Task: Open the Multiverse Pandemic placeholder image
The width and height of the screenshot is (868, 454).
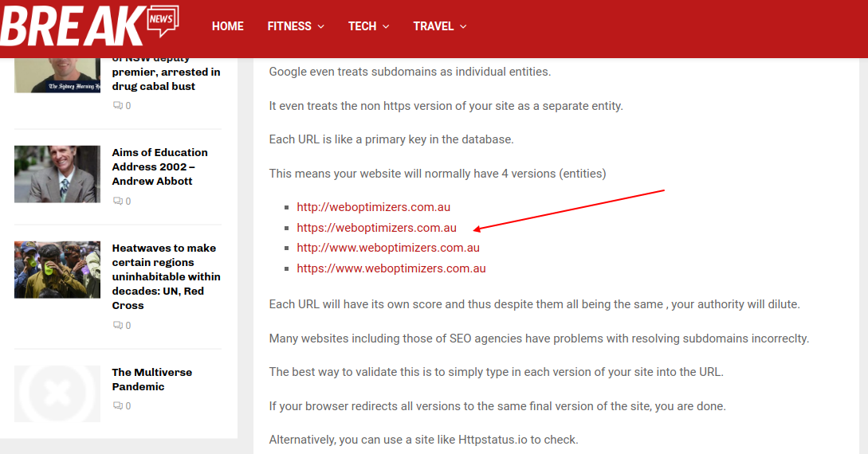Action: tap(57, 393)
